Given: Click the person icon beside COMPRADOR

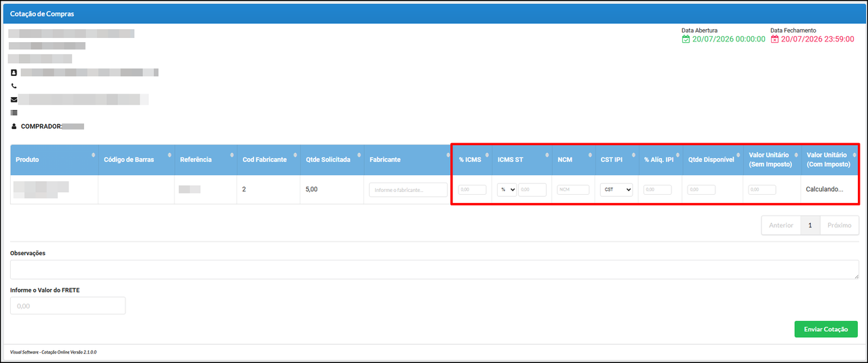Looking at the screenshot, I should [14, 126].
